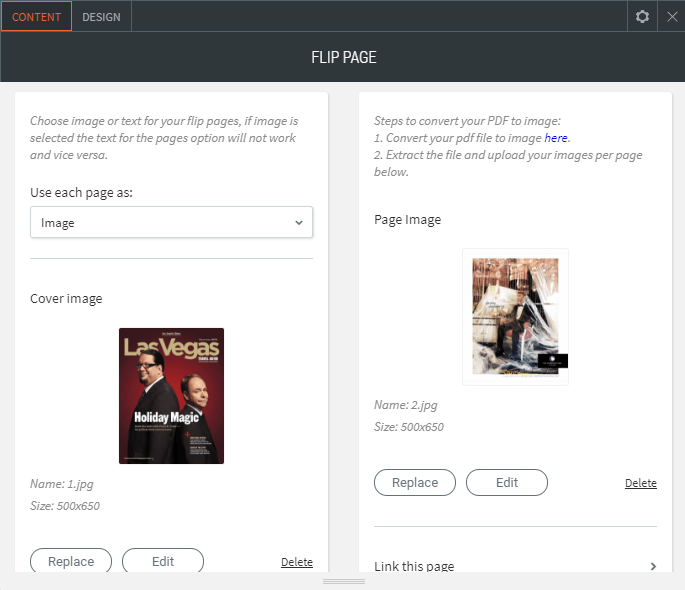Grab the panel resize handle at bottom

point(343,581)
